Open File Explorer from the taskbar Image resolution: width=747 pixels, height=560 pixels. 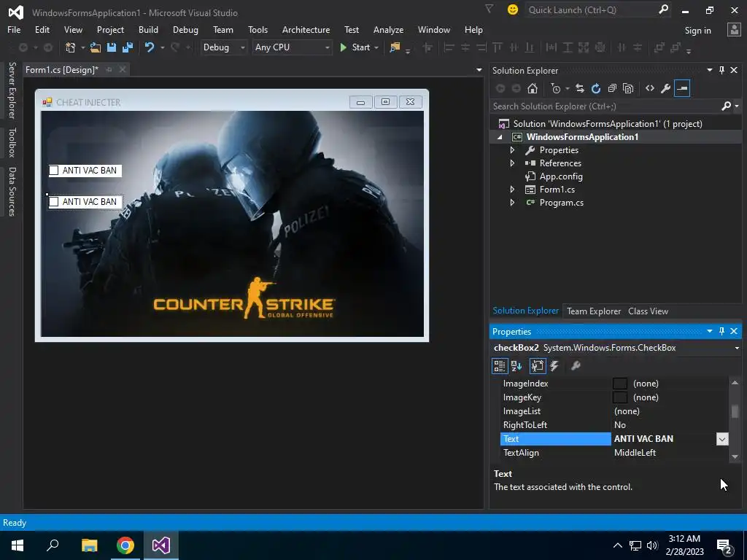click(x=90, y=545)
